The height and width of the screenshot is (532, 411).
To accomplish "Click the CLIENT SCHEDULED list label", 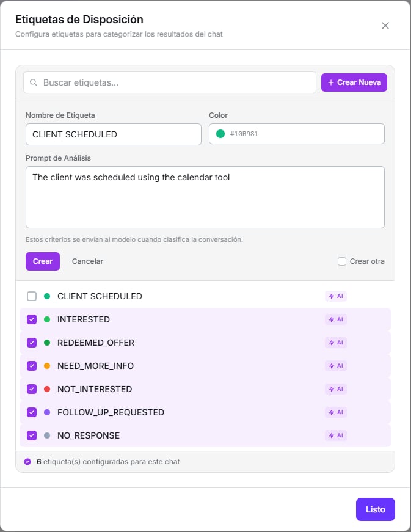I will click(x=100, y=296).
